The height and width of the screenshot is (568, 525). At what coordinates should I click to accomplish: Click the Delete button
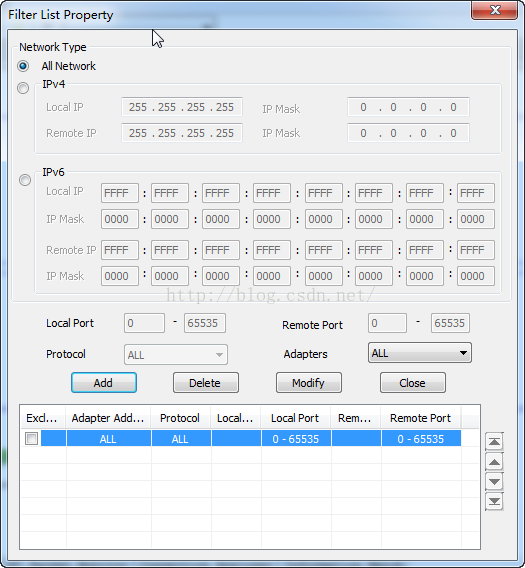pyautogui.click(x=206, y=383)
